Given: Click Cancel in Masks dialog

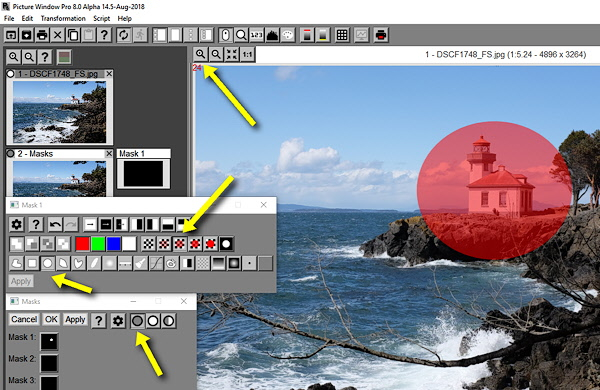Looking at the screenshot, I should [24, 319].
